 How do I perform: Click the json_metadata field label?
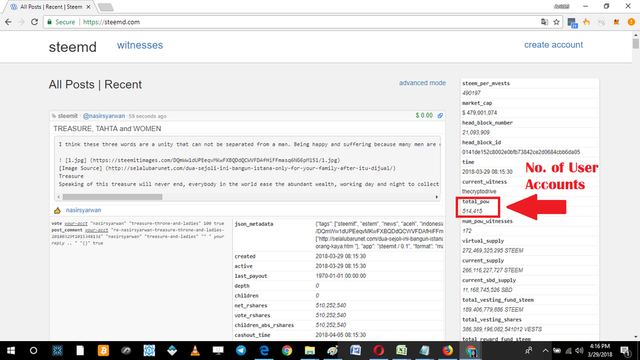(254, 224)
